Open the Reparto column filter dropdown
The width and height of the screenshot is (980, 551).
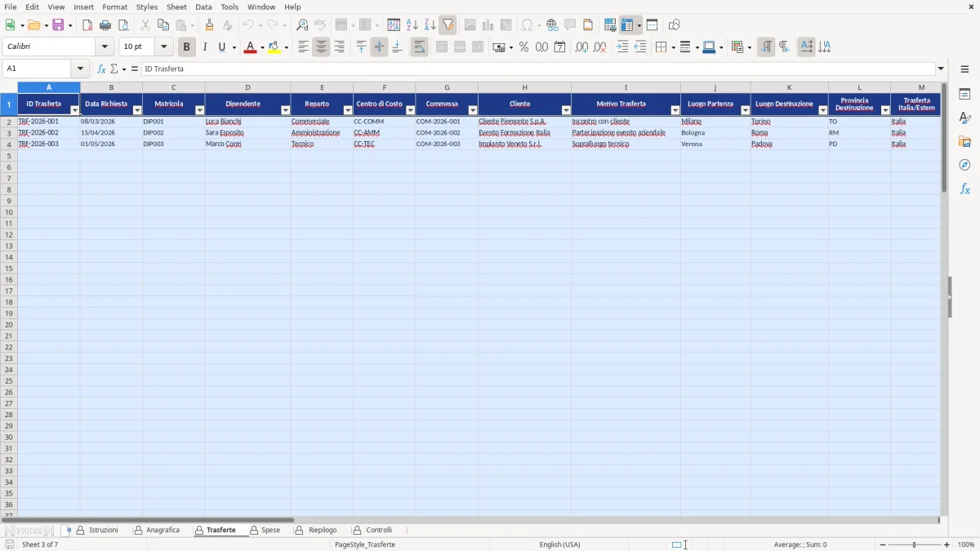(348, 110)
